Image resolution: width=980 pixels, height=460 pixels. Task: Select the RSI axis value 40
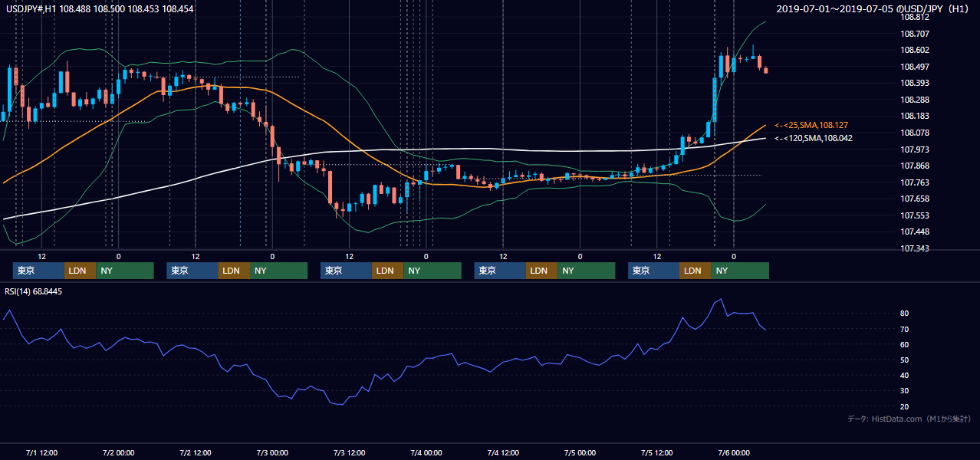pyautogui.click(x=905, y=375)
